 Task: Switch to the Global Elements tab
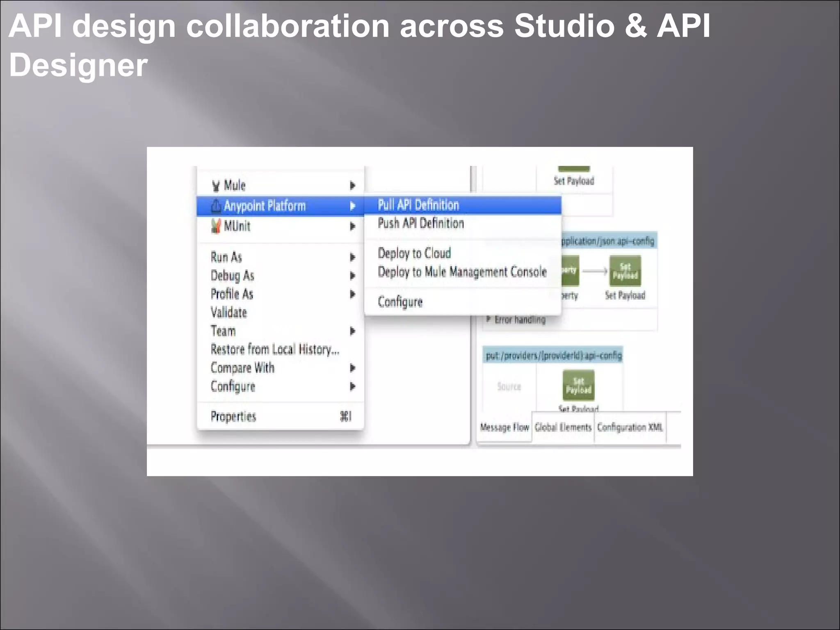[x=563, y=427]
